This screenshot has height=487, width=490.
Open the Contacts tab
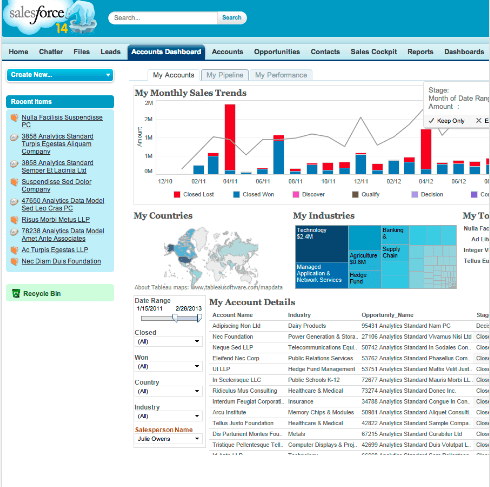325,52
